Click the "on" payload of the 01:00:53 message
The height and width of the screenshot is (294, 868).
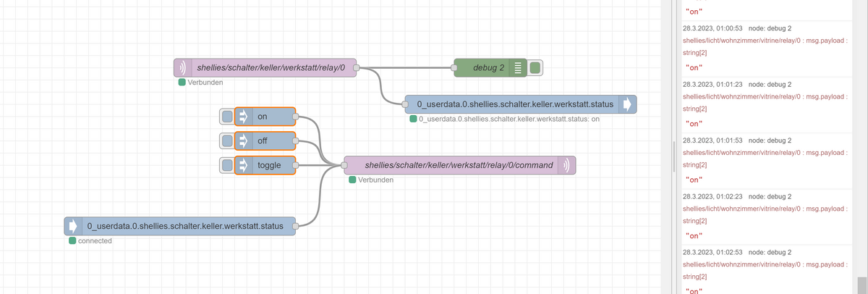pos(694,68)
